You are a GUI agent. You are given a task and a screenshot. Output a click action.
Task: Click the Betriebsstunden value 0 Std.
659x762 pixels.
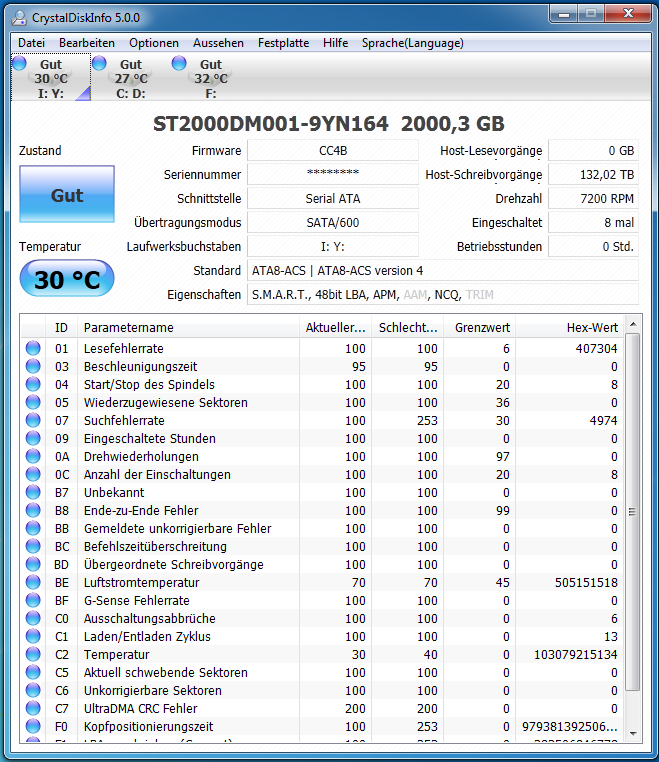click(593, 246)
